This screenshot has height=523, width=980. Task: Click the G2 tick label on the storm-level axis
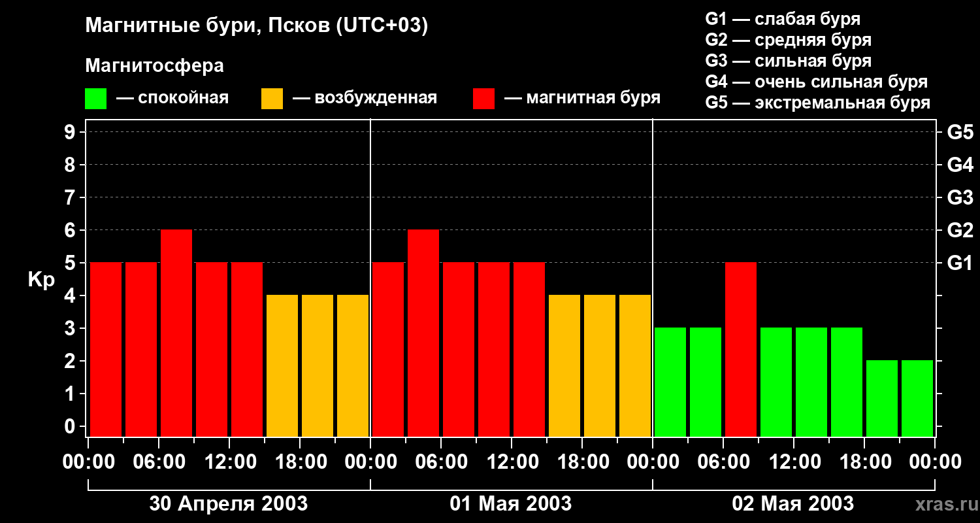960,230
